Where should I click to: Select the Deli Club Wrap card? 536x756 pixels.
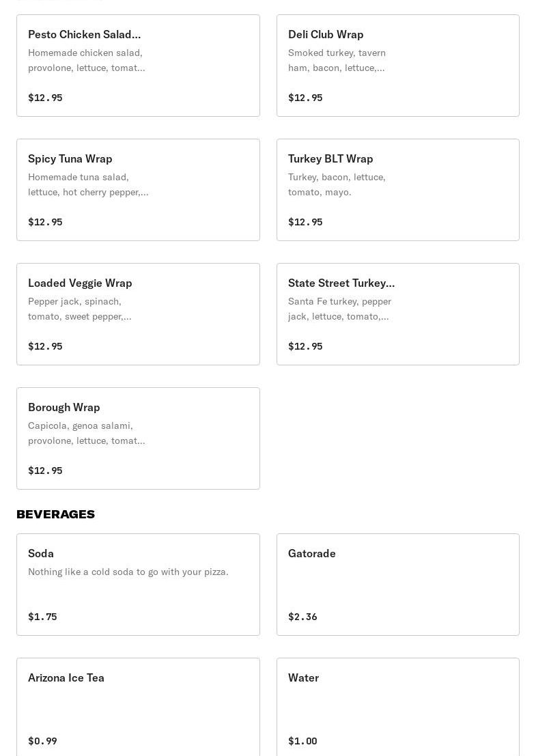pos(397,66)
